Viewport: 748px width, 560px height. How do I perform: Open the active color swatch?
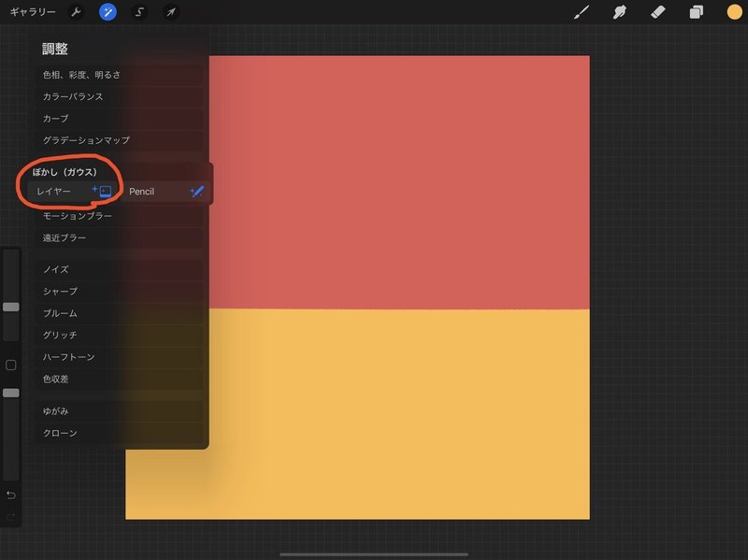click(x=733, y=13)
